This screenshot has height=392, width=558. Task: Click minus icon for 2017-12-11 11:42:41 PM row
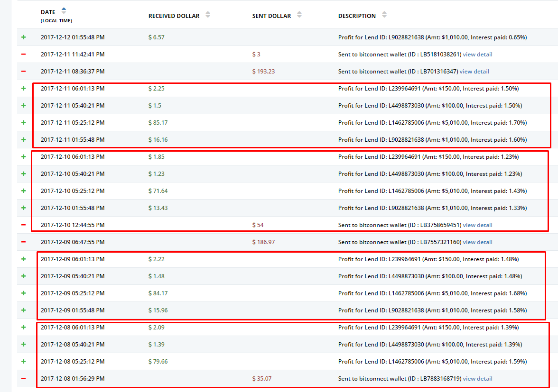coord(24,55)
